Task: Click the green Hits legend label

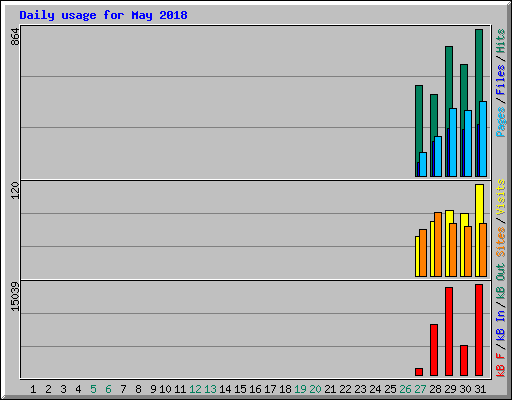Action: point(501,41)
